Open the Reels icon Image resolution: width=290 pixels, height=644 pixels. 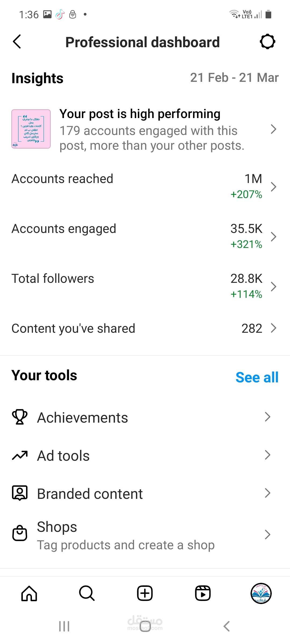pyautogui.click(x=203, y=593)
